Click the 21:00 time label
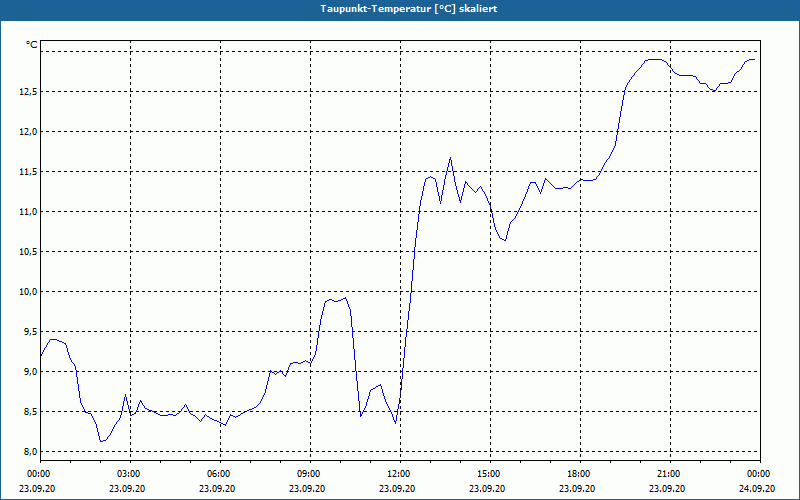Screen dimensions: 800x500 tap(670, 474)
